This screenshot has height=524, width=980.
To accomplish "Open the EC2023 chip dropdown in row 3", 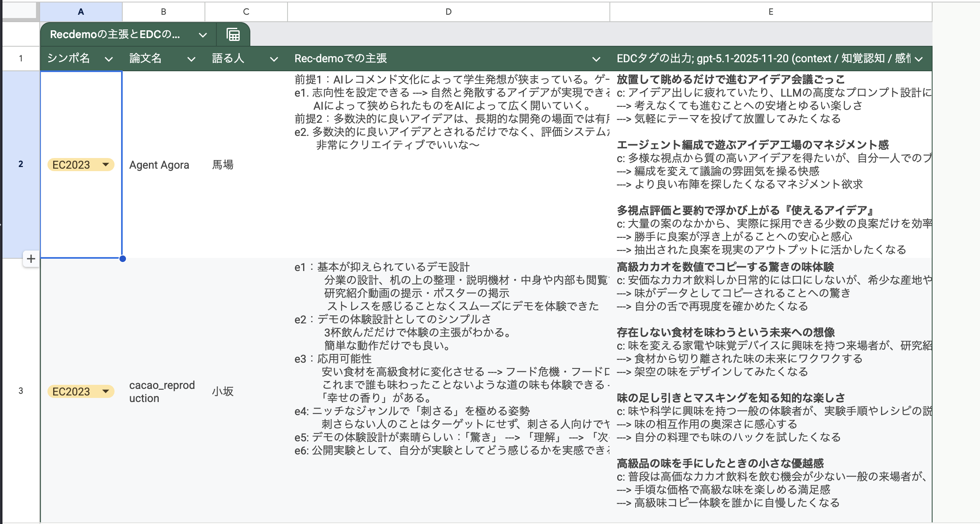I will click(106, 391).
